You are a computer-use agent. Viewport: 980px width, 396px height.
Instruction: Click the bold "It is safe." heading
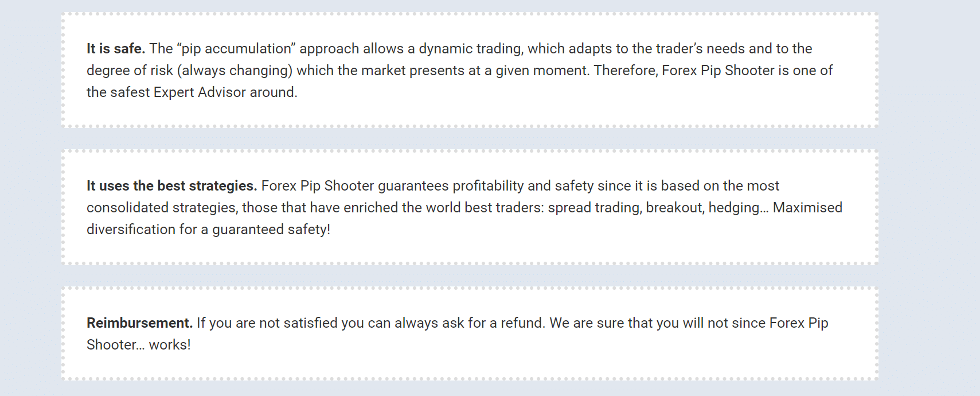tap(115, 49)
